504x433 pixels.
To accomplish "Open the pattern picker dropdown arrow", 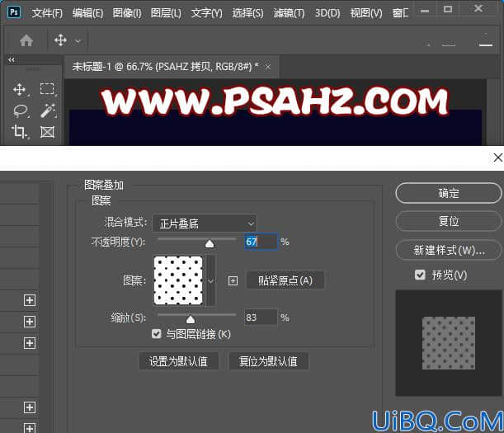I will click(211, 281).
